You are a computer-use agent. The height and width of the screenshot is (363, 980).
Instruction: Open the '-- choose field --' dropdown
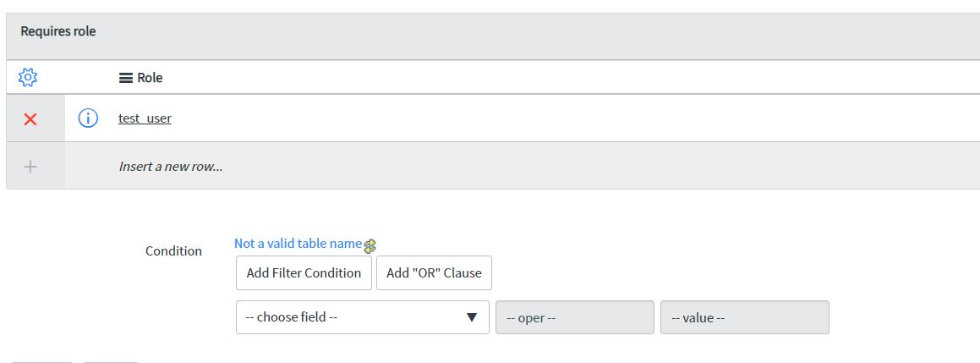click(x=363, y=317)
